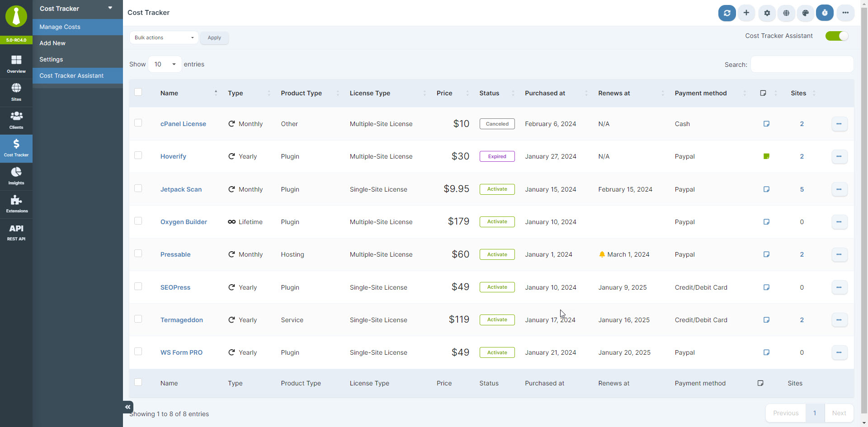Screen dimensions: 868x427
Task: Select the Jetpack Scan row checkbox
Action: point(138,188)
